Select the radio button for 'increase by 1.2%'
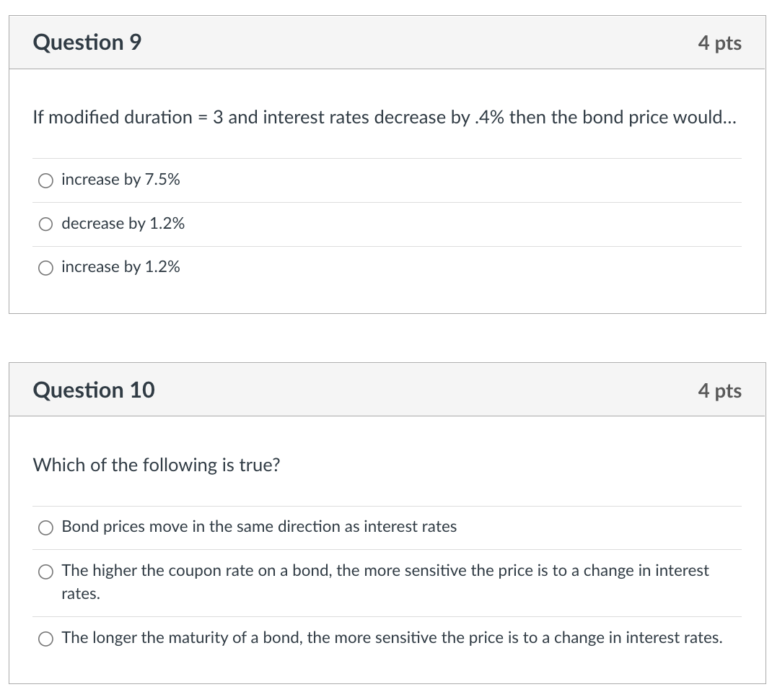This screenshot has height=700, width=772. 45,268
